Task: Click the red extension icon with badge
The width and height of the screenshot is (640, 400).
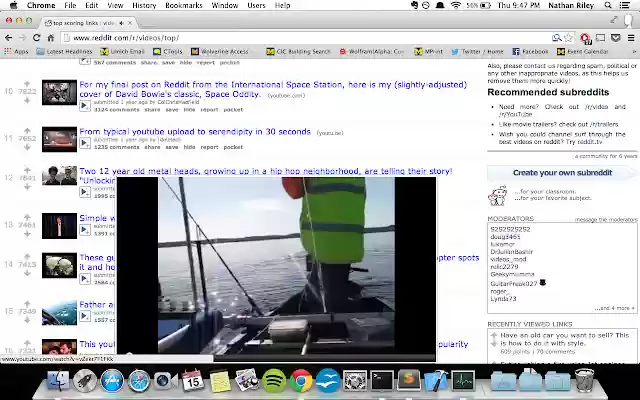Action: pyautogui.click(x=585, y=39)
